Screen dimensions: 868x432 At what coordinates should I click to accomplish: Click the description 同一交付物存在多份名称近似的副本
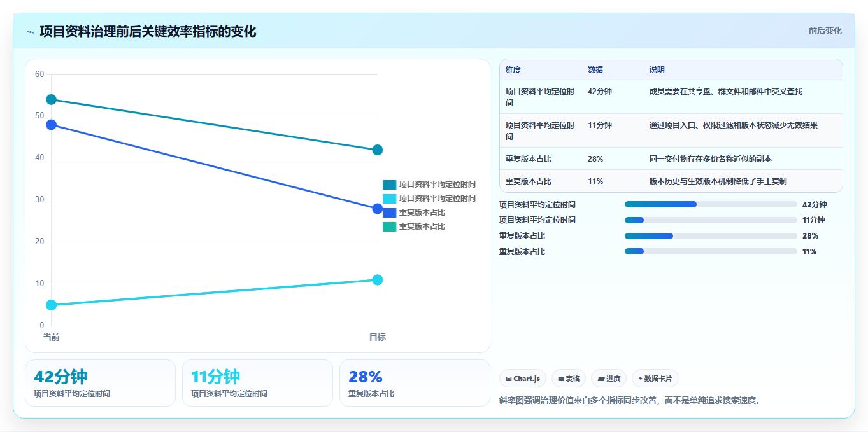pyautogui.click(x=711, y=159)
